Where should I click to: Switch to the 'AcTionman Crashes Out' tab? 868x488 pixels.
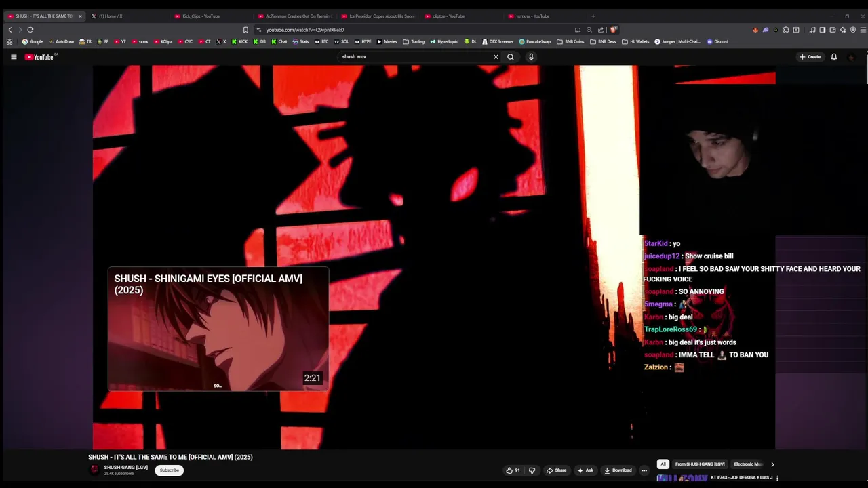click(x=295, y=16)
